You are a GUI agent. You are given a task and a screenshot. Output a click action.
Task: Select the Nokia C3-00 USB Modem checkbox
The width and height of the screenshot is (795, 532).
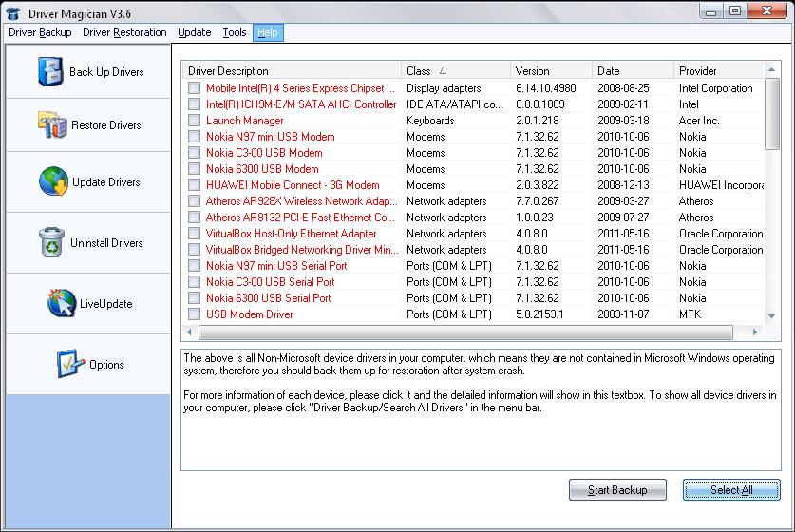[x=194, y=153]
